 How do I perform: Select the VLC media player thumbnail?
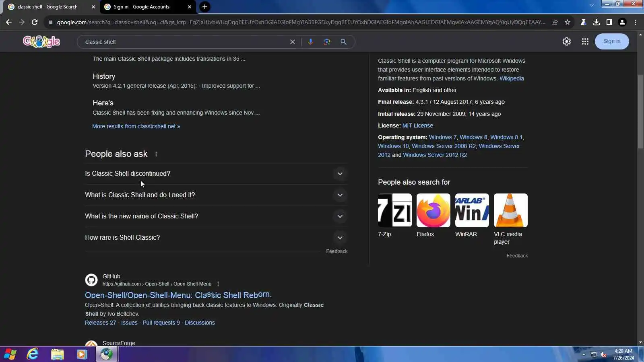(511, 210)
